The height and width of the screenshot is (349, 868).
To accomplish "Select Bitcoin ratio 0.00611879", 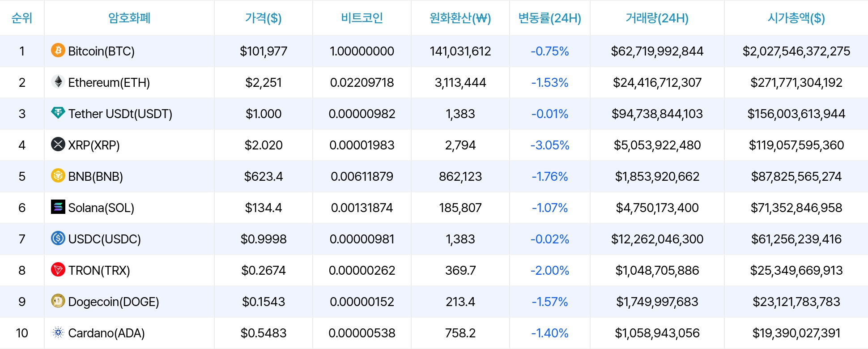I will [362, 176].
